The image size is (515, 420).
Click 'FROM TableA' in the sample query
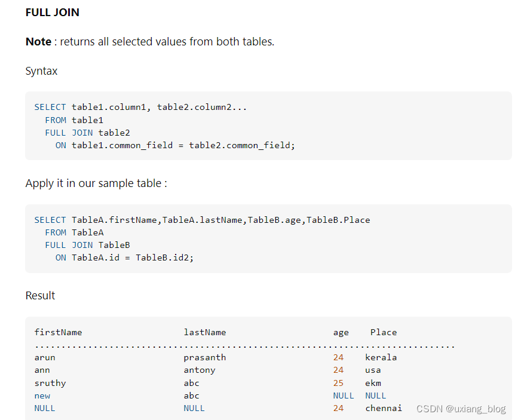coord(75,232)
